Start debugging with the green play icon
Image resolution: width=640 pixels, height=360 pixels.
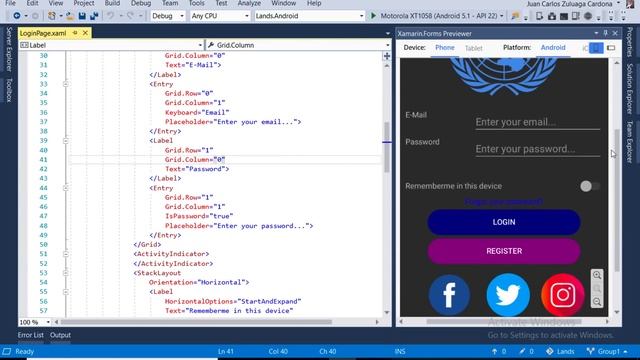[x=373, y=16]
